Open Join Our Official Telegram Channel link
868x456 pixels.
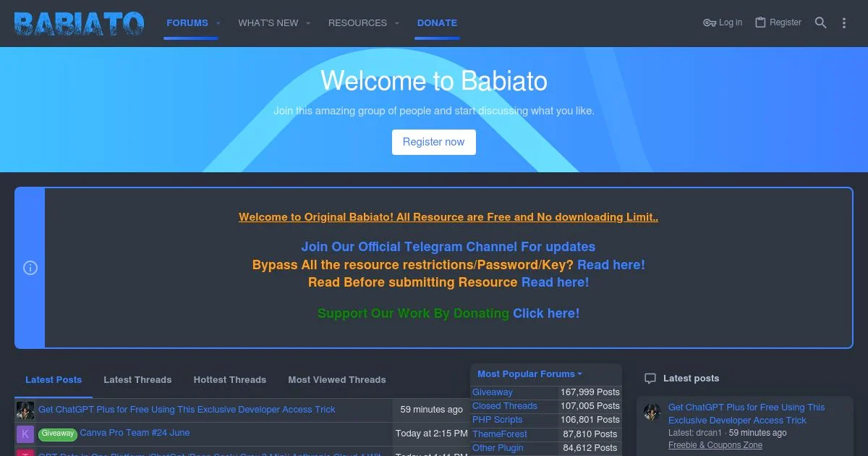point(448,247)
